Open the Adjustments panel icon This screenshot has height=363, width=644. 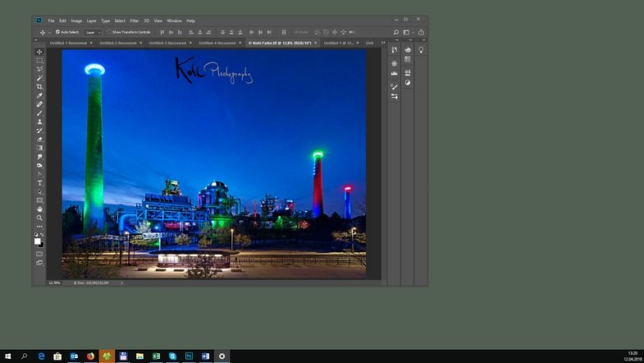tap(408, 83)
